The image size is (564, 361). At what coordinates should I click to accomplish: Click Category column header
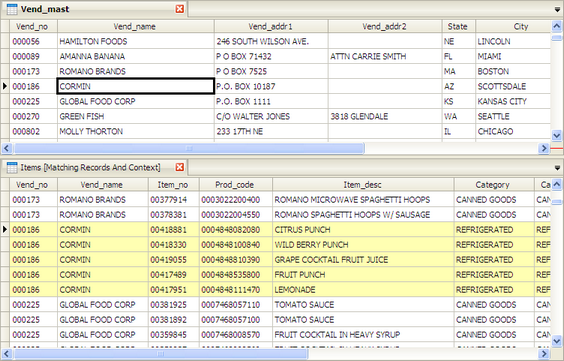point(494,185)
